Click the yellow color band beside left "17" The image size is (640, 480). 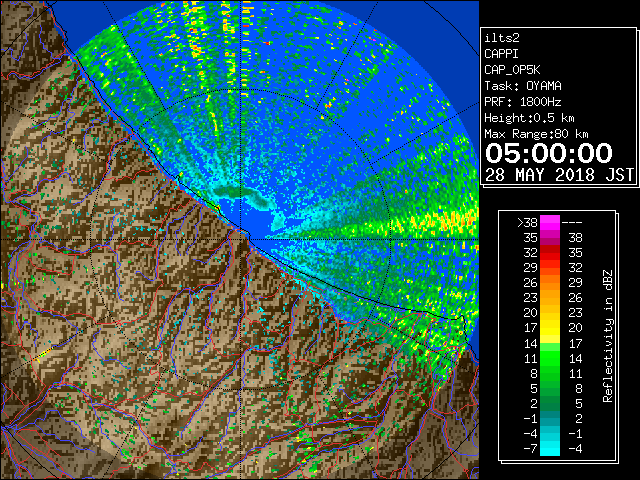point(550,328)
